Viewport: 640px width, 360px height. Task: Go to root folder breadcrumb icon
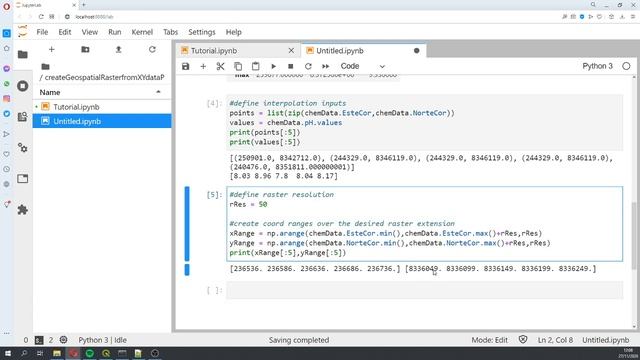tap(45, 67)
